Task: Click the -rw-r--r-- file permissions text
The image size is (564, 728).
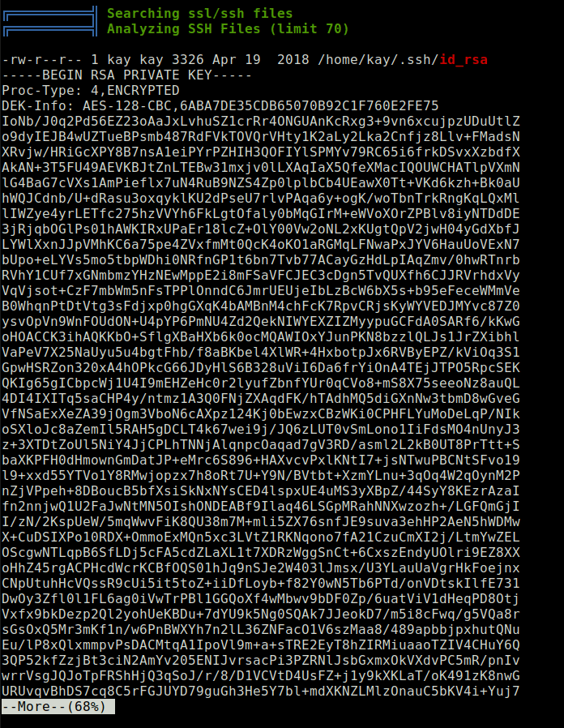Action: point(42,60)
